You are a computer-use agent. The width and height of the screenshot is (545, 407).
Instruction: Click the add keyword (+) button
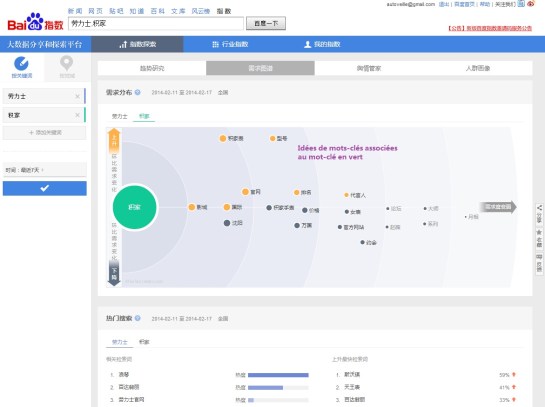click(44, 132)
